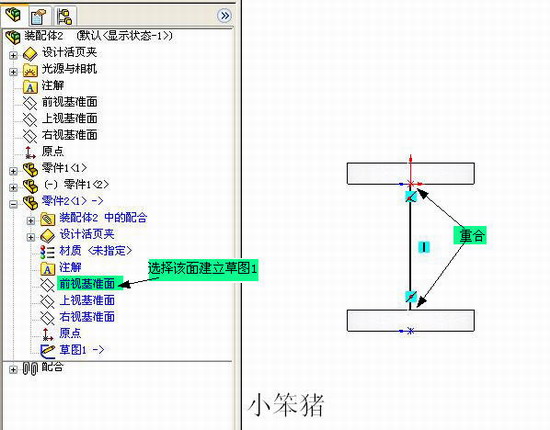Open the FeatureManager design tree tab
The image size is (550, 430).
tap(13, 15)
